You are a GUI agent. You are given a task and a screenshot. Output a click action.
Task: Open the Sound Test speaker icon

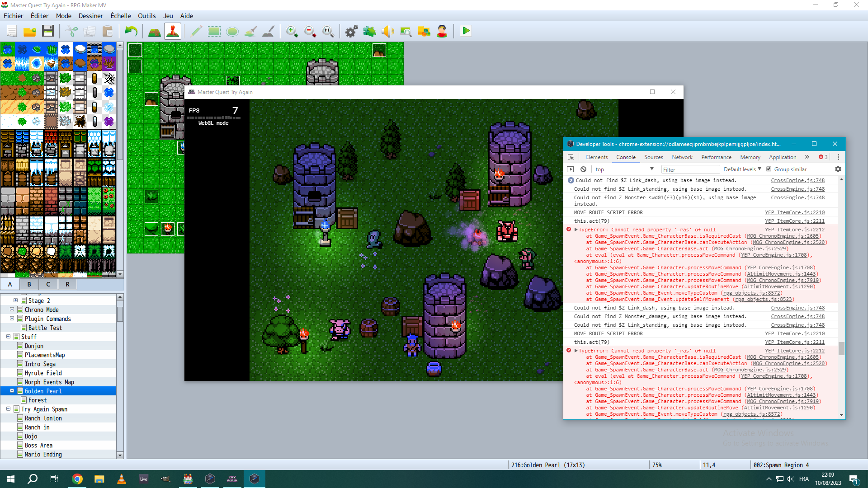388,31
